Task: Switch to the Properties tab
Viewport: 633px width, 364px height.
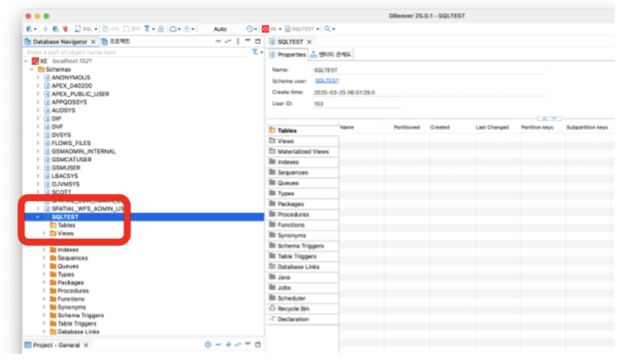Action: tap(288, 55)
